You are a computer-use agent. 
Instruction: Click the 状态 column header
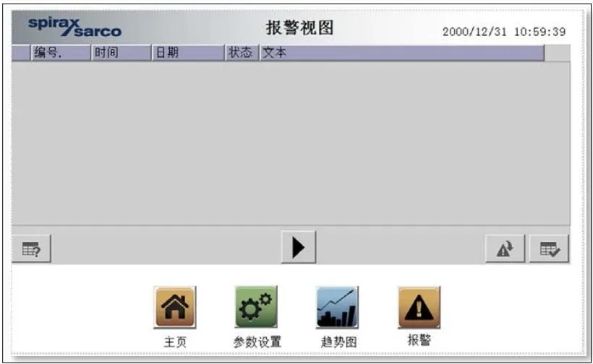click(x=242, y=53)
